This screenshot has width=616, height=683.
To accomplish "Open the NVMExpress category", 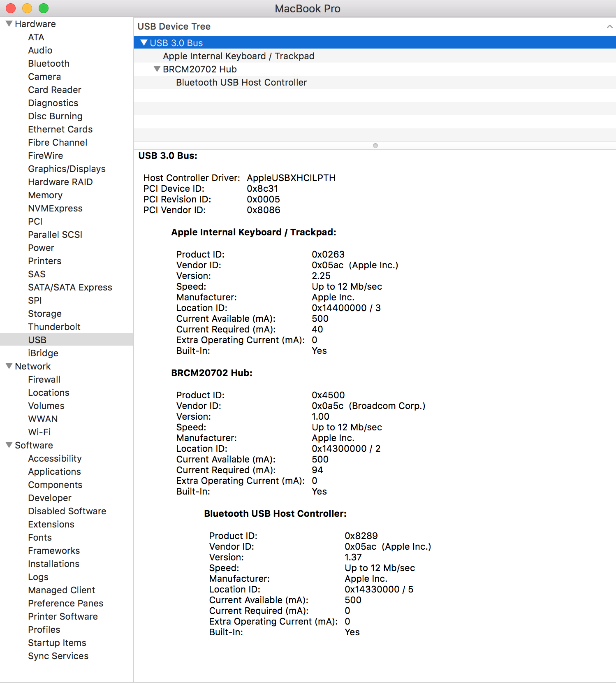I will pos(55,208).
